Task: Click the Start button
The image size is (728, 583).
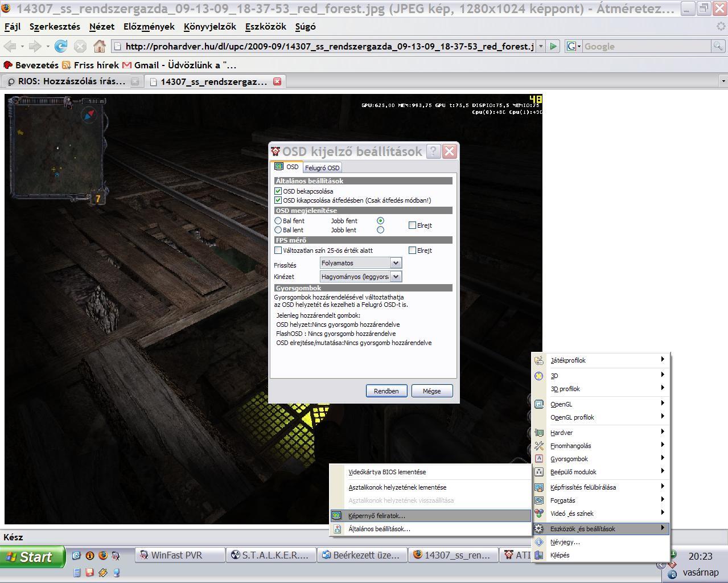Action: (32, 556)
